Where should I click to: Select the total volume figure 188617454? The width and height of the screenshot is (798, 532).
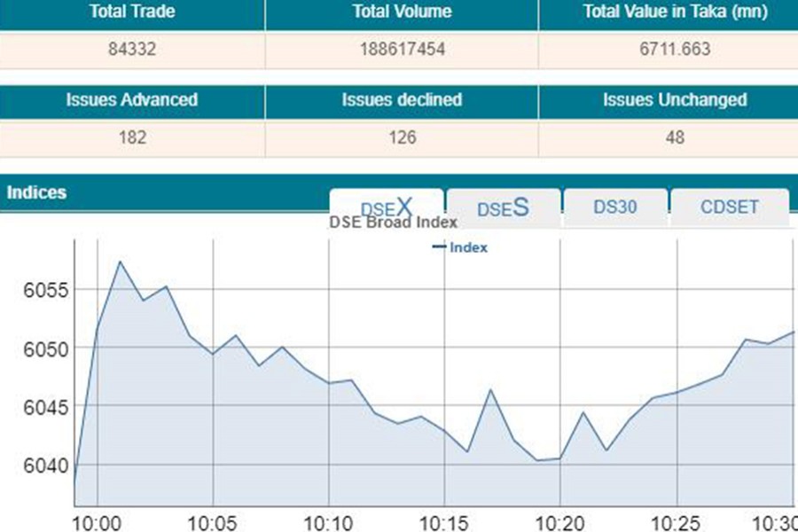402,50
